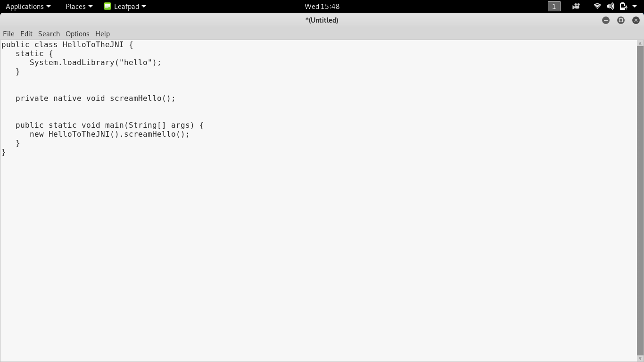This screenshot has height=362, width=644.
Task: Click the green Leafpad icon in top bar
Action: pyautogui.click(x=107, y=6)
